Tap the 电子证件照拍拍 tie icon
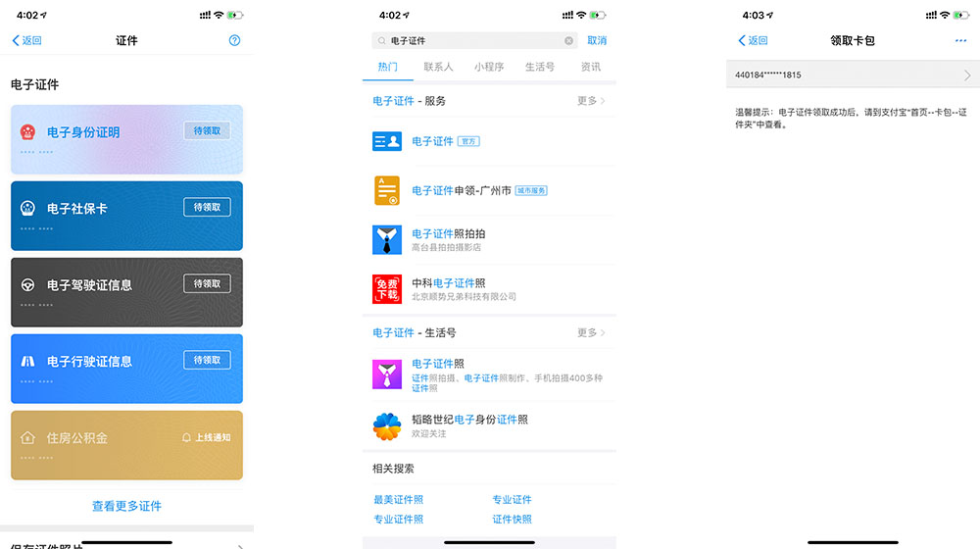This screenshot has height=549, width=980. pos(387,240)
